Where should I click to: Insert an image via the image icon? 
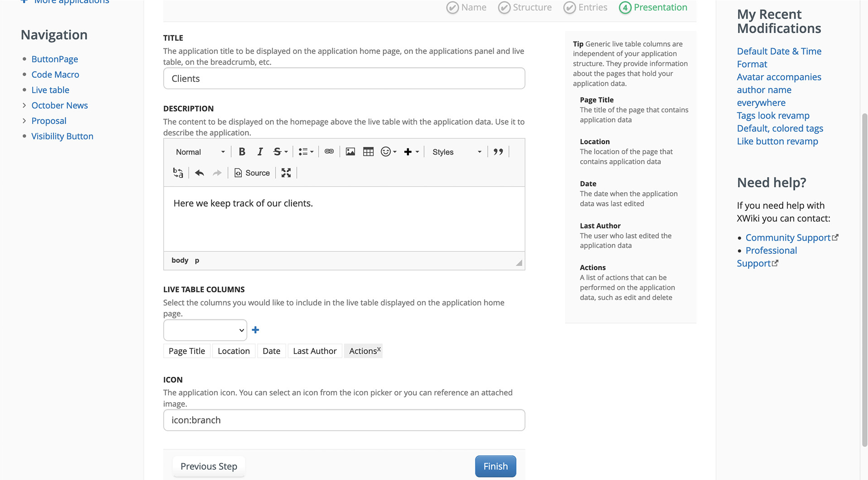point(350,152)
